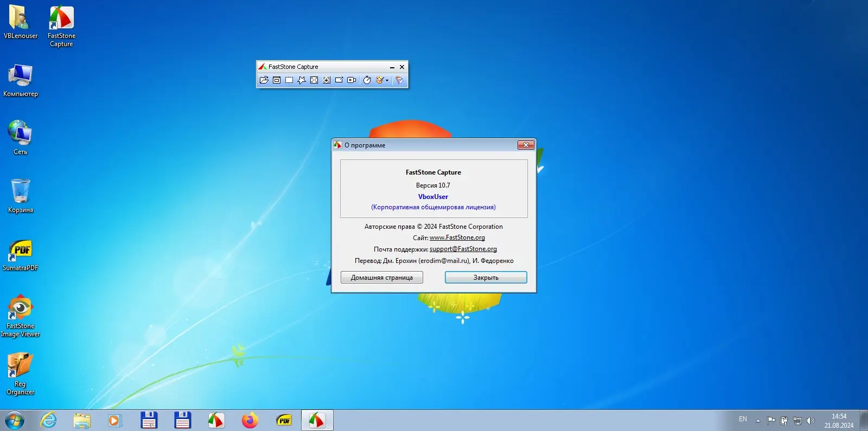
Task: Select the FastStone Image Viewer desktop shortcut
Action: pyautogui.click(x=21, y=316)
